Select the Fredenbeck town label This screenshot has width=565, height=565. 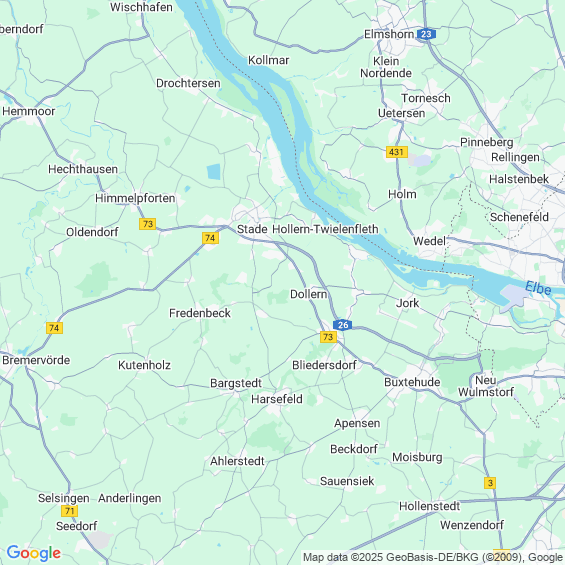pyautogui.click(x=200, y=313)
